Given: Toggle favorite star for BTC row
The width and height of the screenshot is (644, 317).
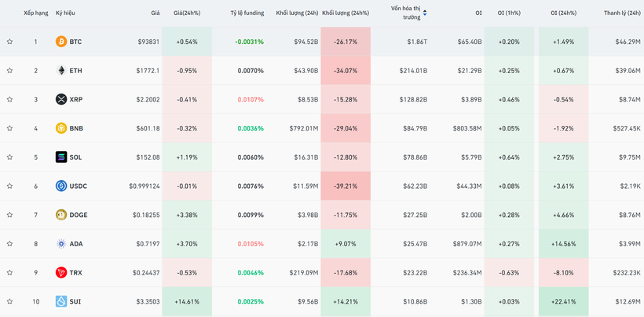Looking at the screenshot, I should pos(9,42).
